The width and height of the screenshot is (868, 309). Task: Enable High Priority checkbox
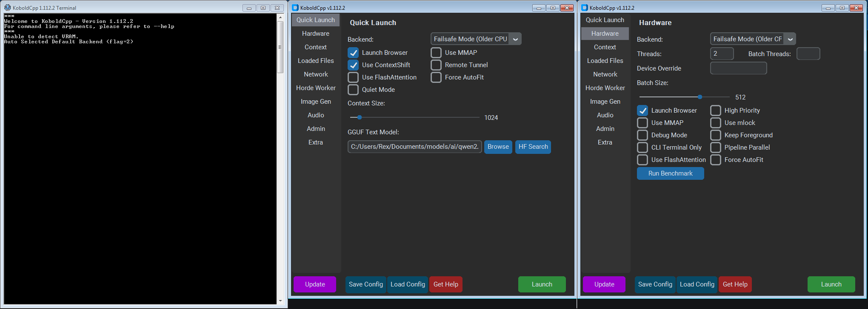click(716, 111)
